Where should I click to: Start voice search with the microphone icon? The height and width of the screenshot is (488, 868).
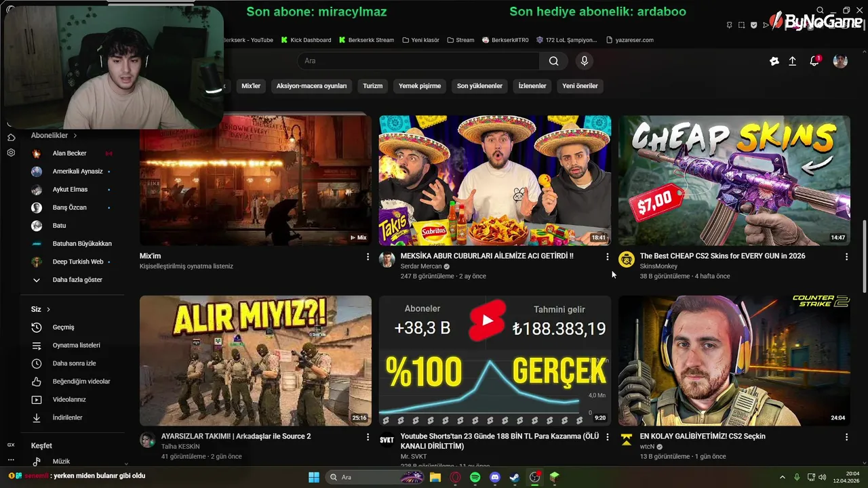pos(585,61)
